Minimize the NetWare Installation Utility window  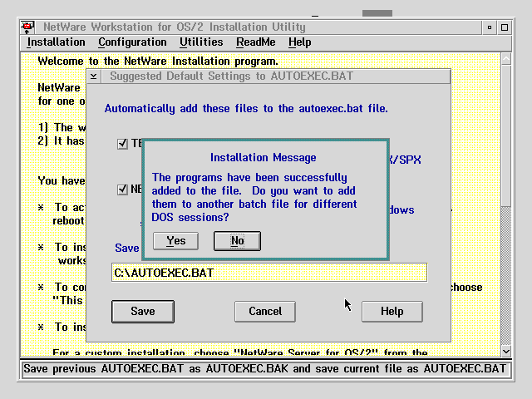pyautogui.click(x=490, y=27)
